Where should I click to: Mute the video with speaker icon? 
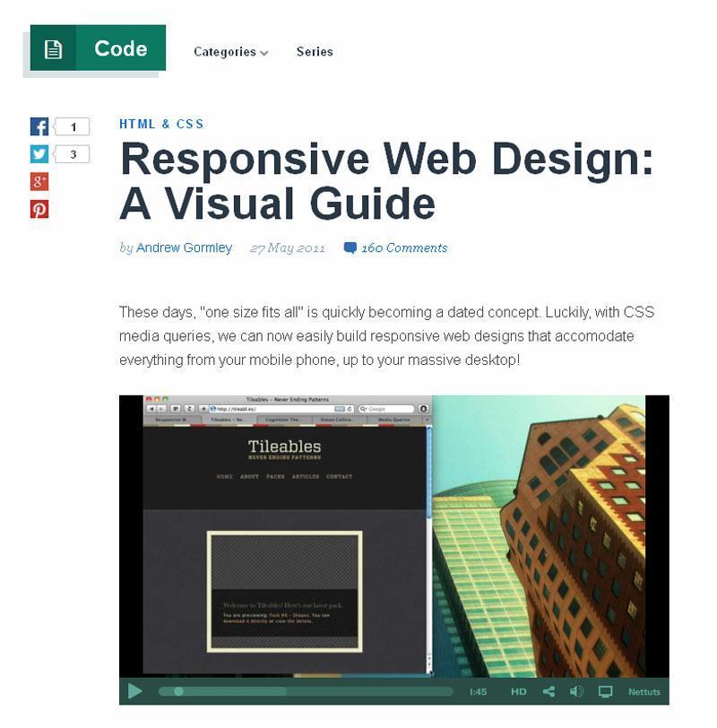(x=576, y=691)
